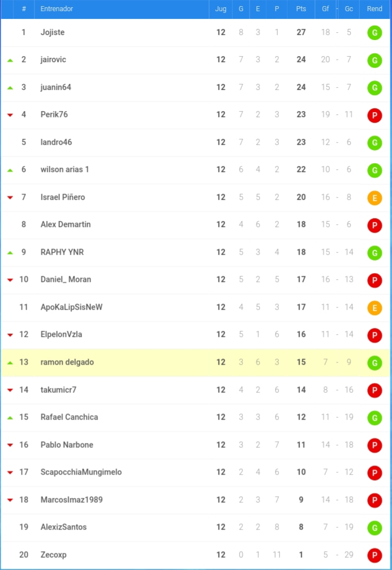Image resolution: width=392 pixels, height=570 pixels.
Task: Open coach wilson arias 1
Action: coord(65,169)
